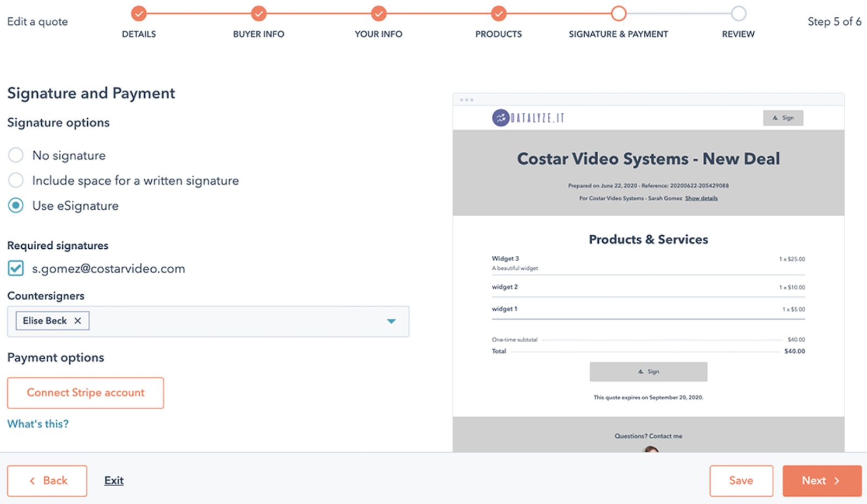The image size is (867, 504).
Task: Click the Sign button in the preview header
Action: [783, 118]
